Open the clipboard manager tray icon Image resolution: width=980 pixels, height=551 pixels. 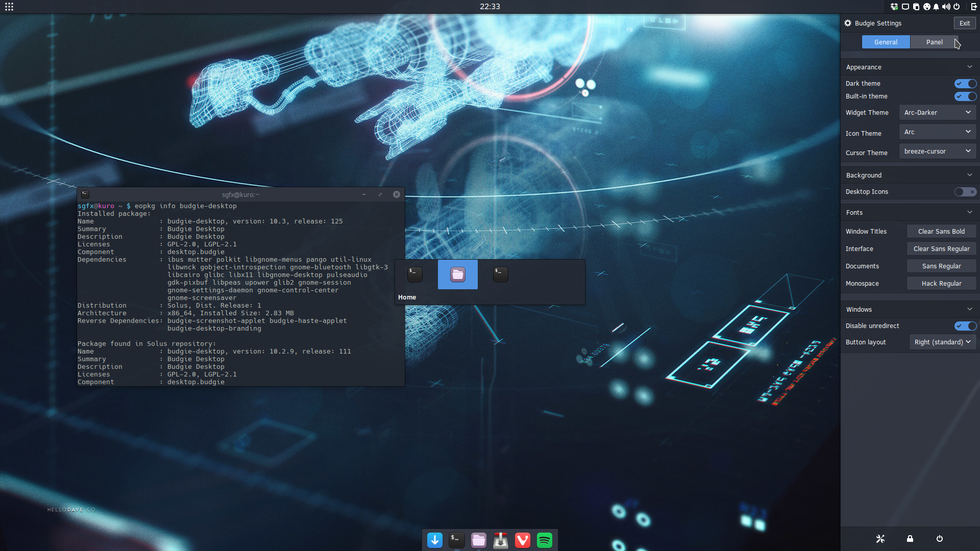tap(916, 7)
